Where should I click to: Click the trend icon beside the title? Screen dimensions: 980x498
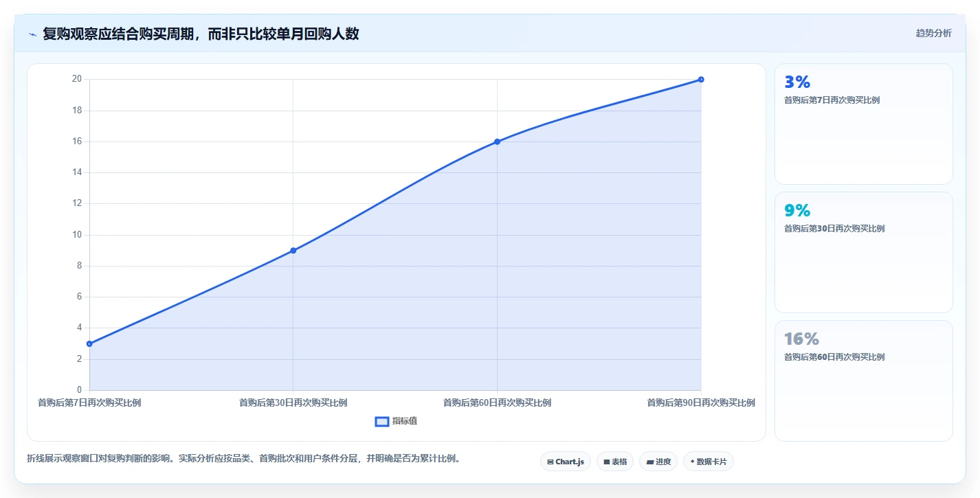point(33,34)
